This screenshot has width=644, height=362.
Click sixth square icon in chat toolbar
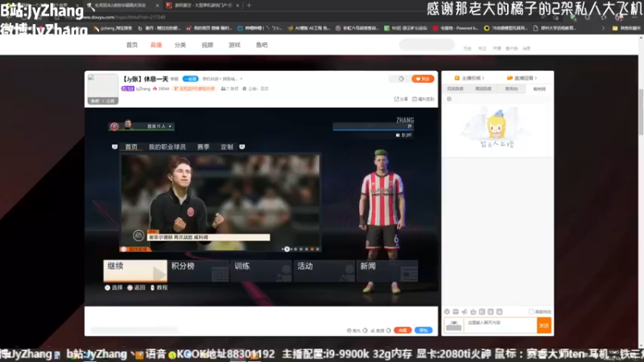(490, 312)
